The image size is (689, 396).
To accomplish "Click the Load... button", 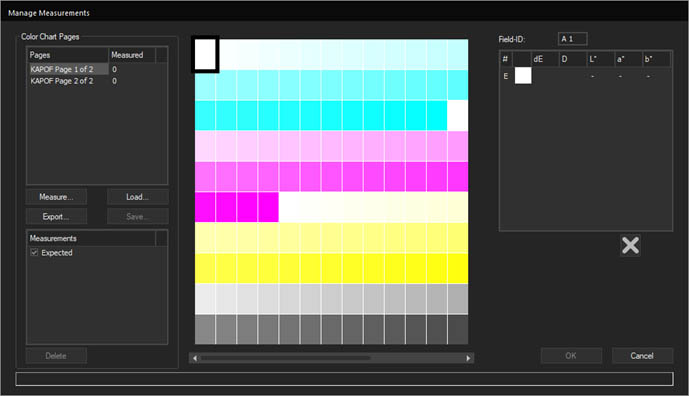I will [138, 197].
